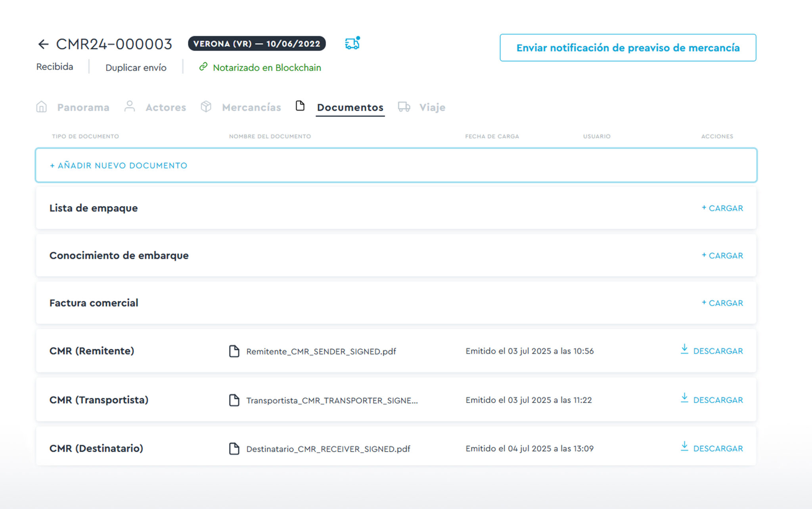Click the Viaje truck icon

pos(404,107)
